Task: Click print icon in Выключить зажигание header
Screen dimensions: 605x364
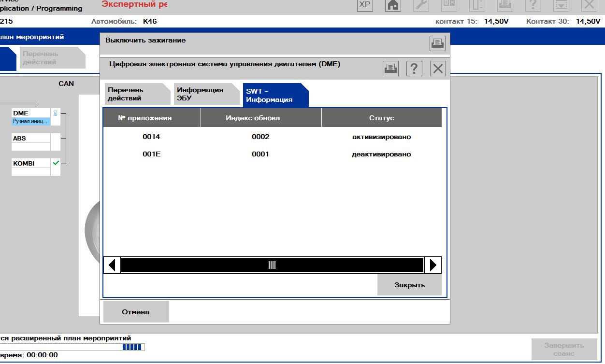Action: tap(437, 43)
